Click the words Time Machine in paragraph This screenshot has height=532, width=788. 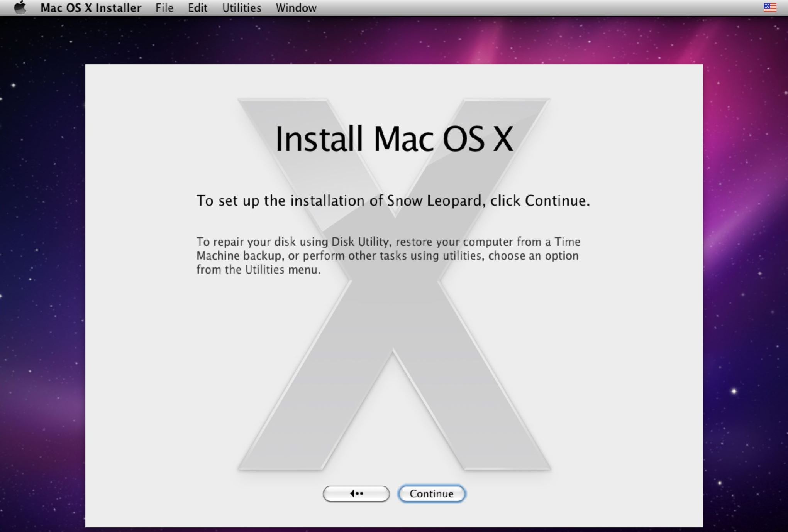567,242
